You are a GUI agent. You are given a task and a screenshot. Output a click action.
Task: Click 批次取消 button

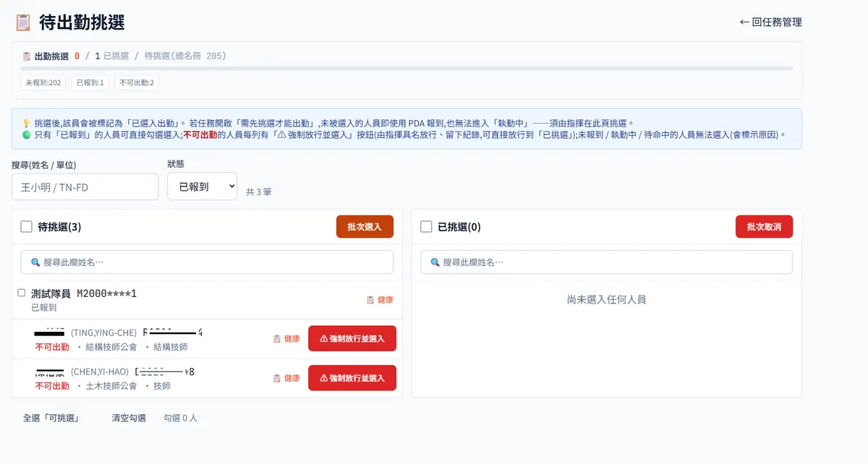pyautogui.click(x=764, y=227)
